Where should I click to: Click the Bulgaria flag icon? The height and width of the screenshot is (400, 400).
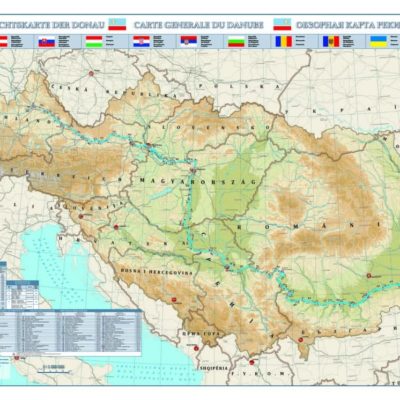click(x=236, y=42)
